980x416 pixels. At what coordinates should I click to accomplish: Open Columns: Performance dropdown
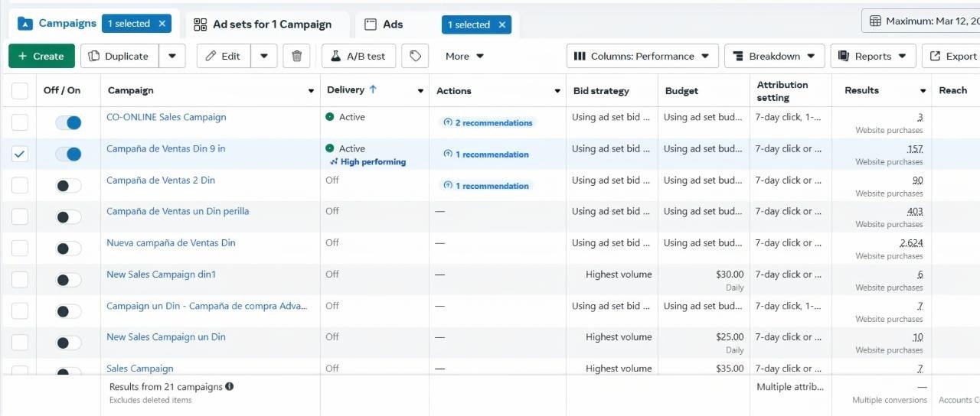click(642, 56)
